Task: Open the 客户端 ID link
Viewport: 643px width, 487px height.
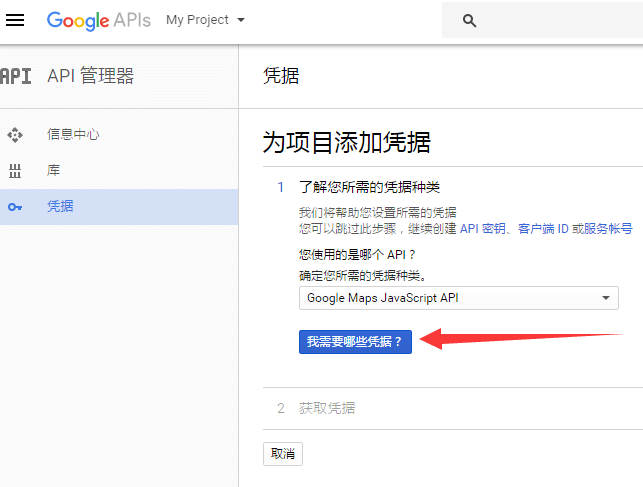Action: tap(543, 228)
